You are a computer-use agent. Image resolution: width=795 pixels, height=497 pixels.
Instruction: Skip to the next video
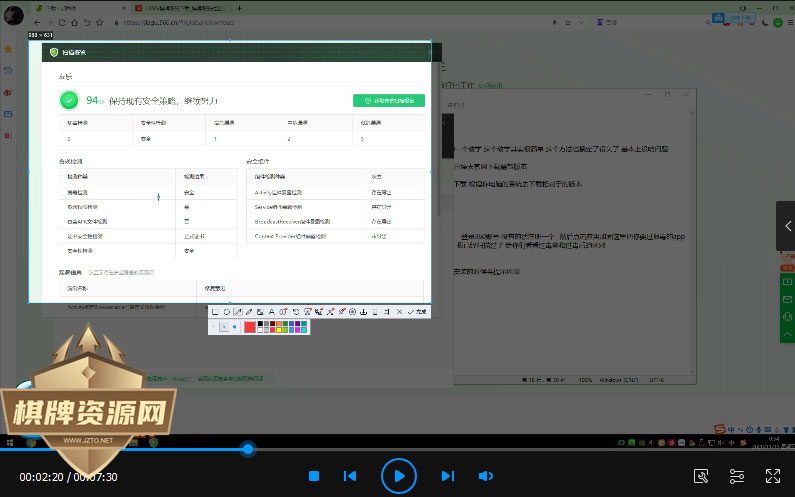pos(448,476)
